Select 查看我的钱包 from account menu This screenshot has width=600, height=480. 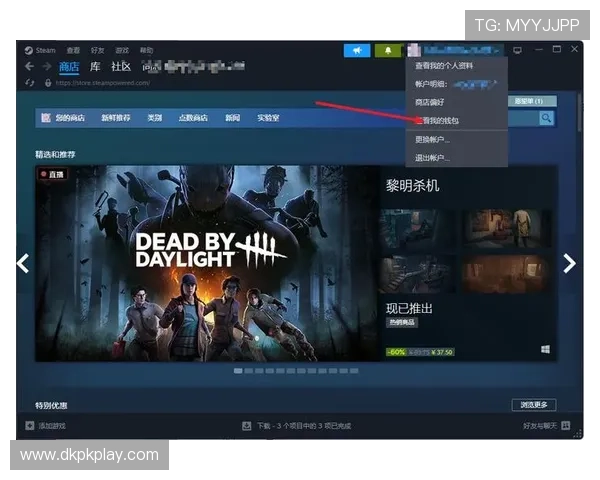click(x=457, y=121)
